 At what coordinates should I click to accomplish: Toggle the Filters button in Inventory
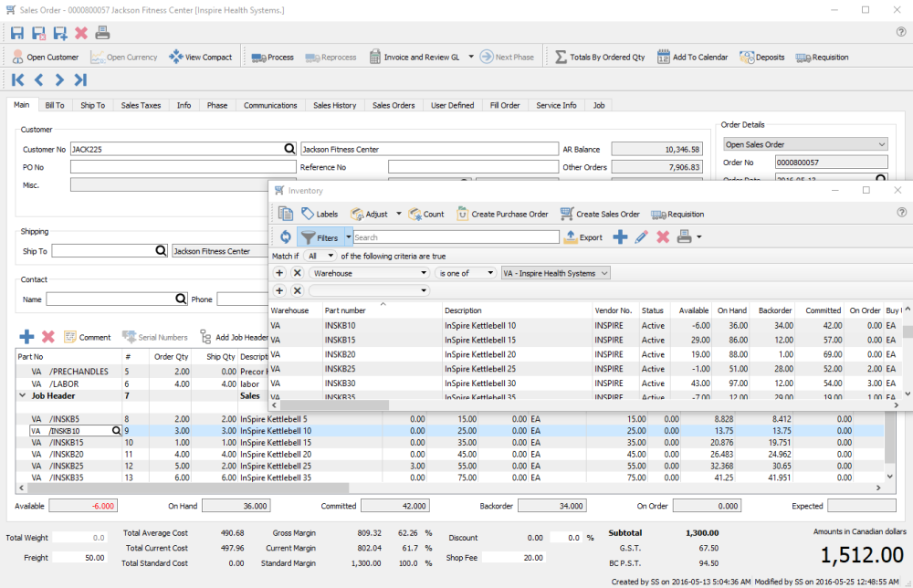[x=320, y=237]
